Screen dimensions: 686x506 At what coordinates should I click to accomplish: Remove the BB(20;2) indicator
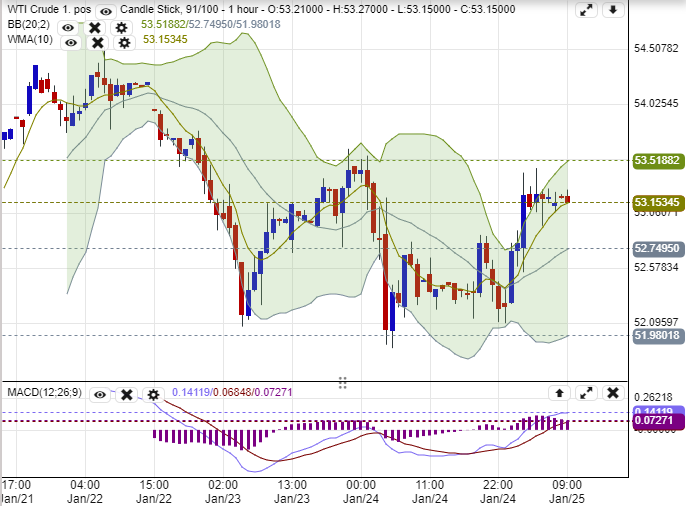pyautogui.click(x=94, y=27)
